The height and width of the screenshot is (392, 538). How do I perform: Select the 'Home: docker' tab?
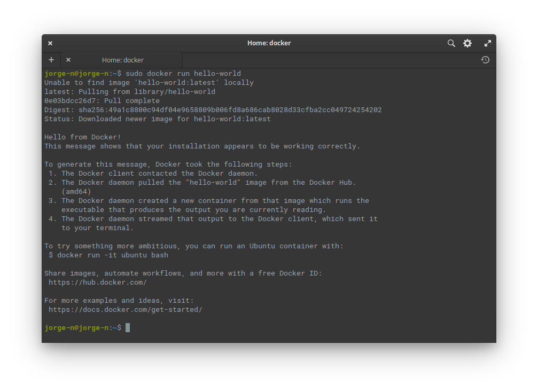[x=121, y=60]
